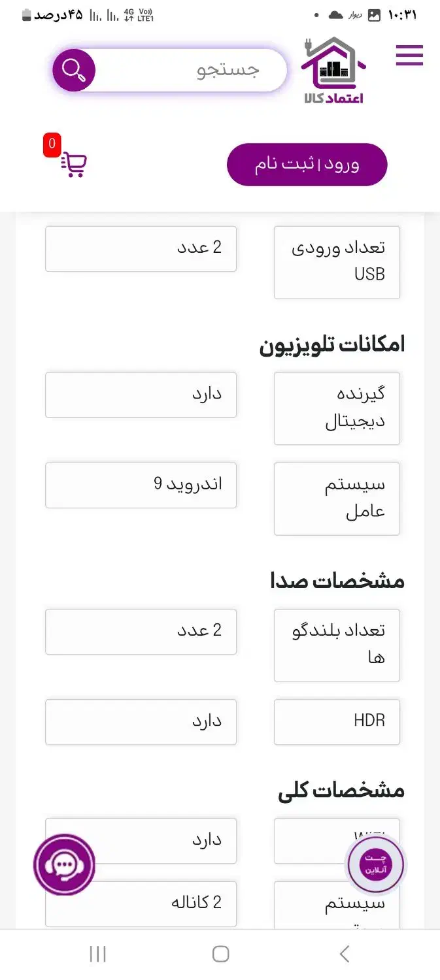Click the امکانات تلویزیون section heading
This screenshot has width=440, height=980.
pos(332,345)
